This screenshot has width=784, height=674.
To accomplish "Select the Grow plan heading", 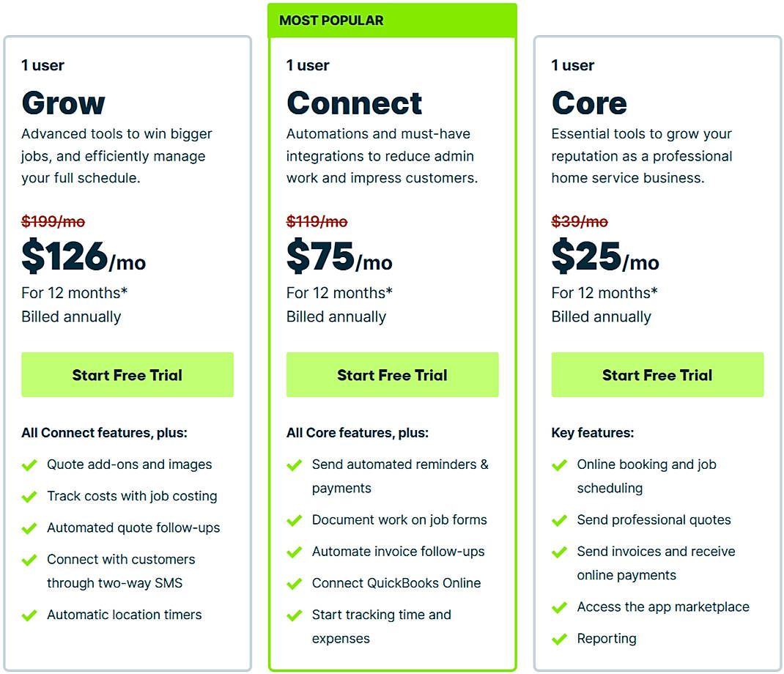I will [x=64, y=103].
